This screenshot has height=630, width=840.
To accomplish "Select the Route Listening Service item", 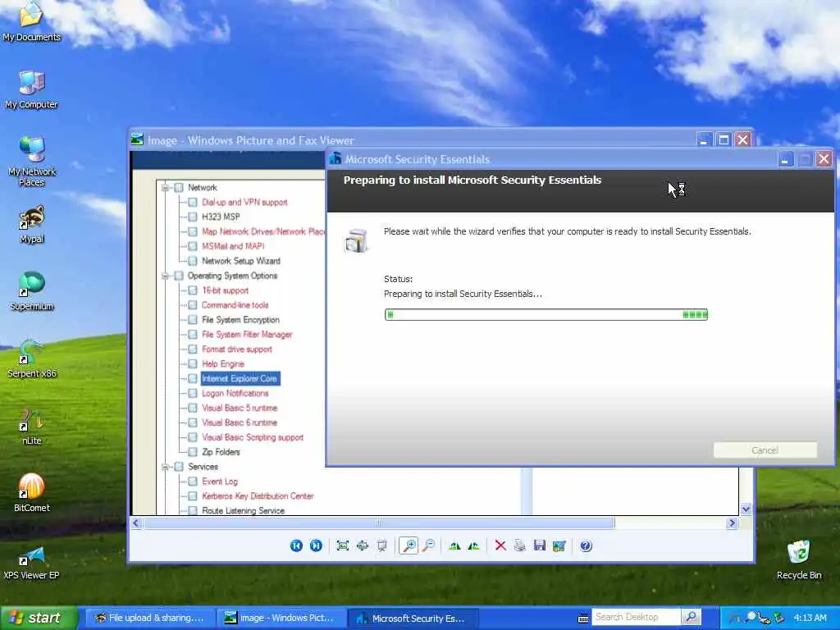I will 243,510.
